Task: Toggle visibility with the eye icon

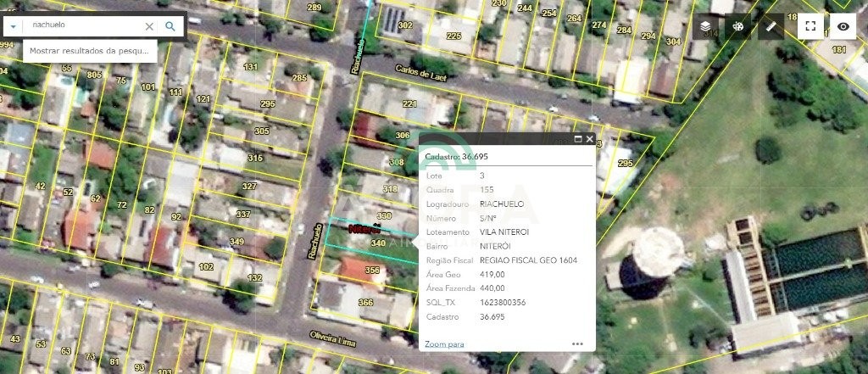Action: (843, 26)
